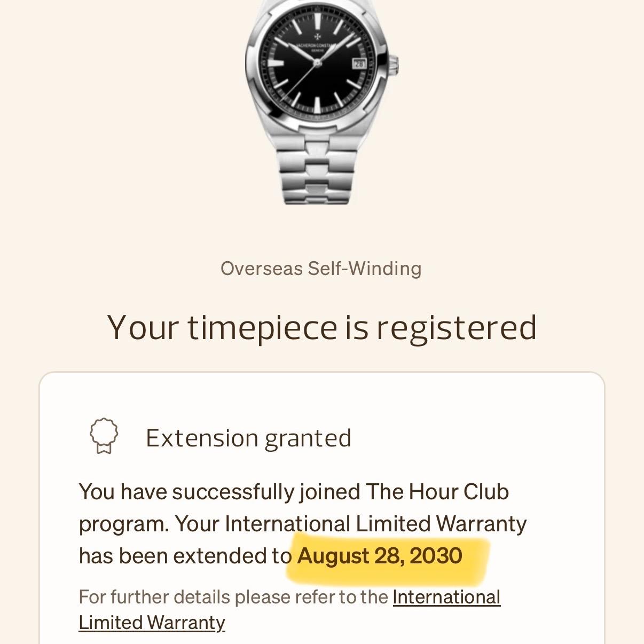Tap the center of the watch hands

point(317,63)
